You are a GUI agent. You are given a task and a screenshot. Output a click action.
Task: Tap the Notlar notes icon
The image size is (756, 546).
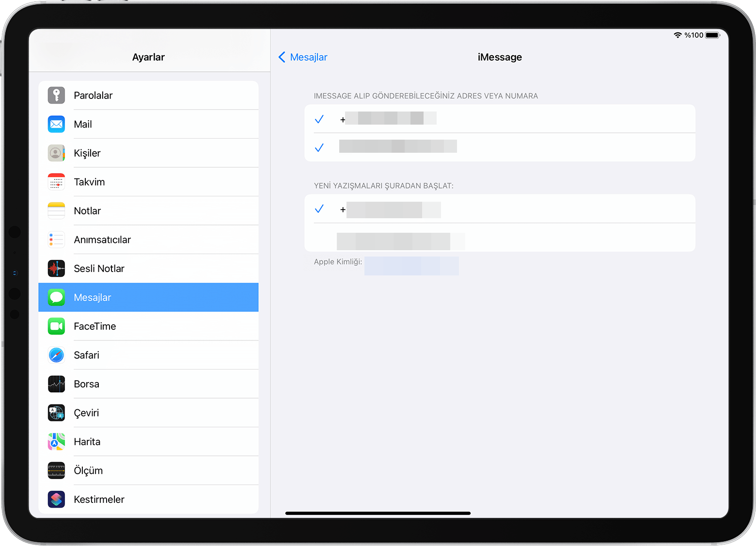click(x=56, y=211)
